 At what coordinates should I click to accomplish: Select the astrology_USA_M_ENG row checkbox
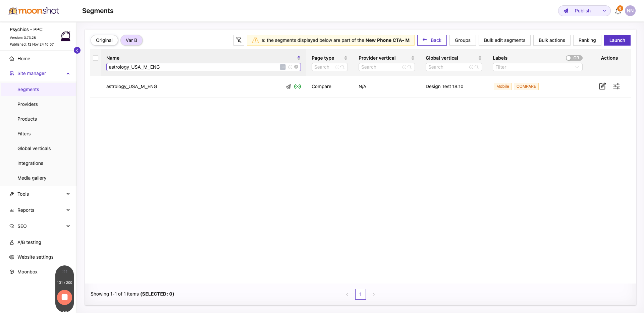(x=96, y=86)
